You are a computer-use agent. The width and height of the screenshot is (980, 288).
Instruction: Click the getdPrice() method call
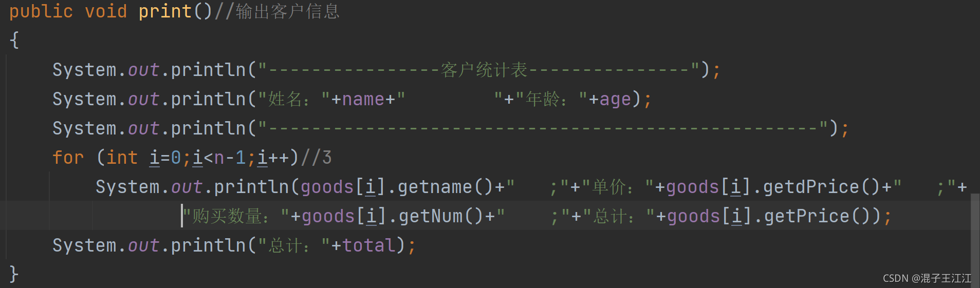[822, 187]
